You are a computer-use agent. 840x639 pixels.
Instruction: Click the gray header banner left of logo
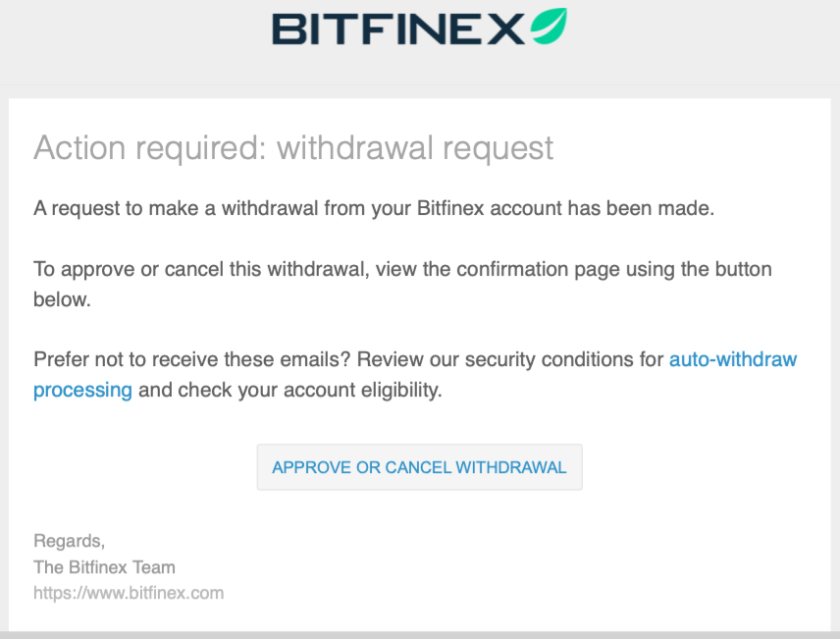[x=128, y=39]
